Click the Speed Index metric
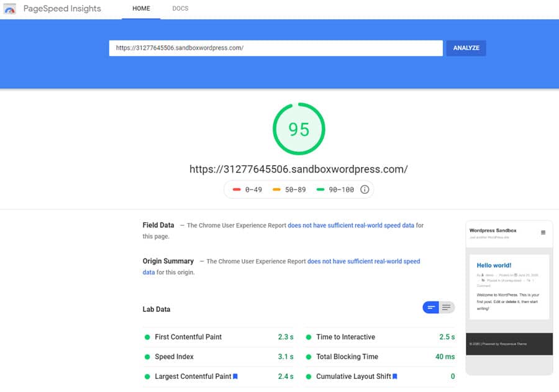This screenshot has width=559, height=392. [x=219, y=357]
